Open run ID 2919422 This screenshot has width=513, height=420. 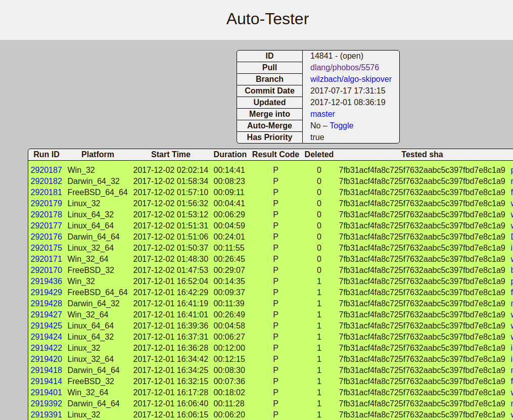click(46, 348)
